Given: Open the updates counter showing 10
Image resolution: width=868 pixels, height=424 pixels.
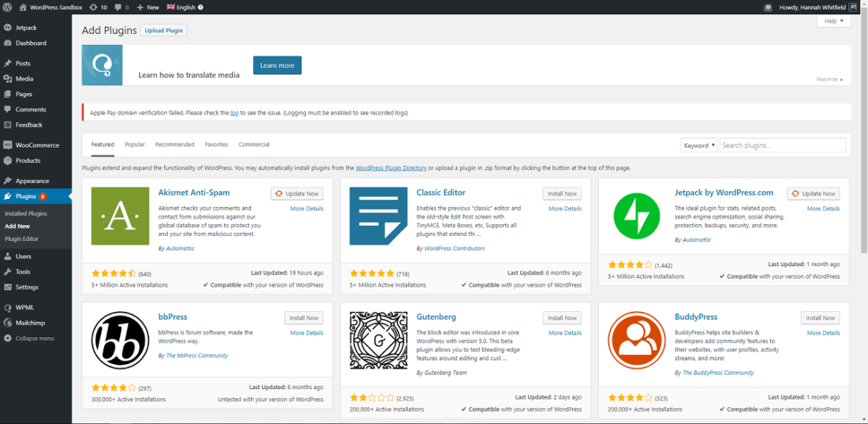Looking at the screenshot, I should pos(99,7).
